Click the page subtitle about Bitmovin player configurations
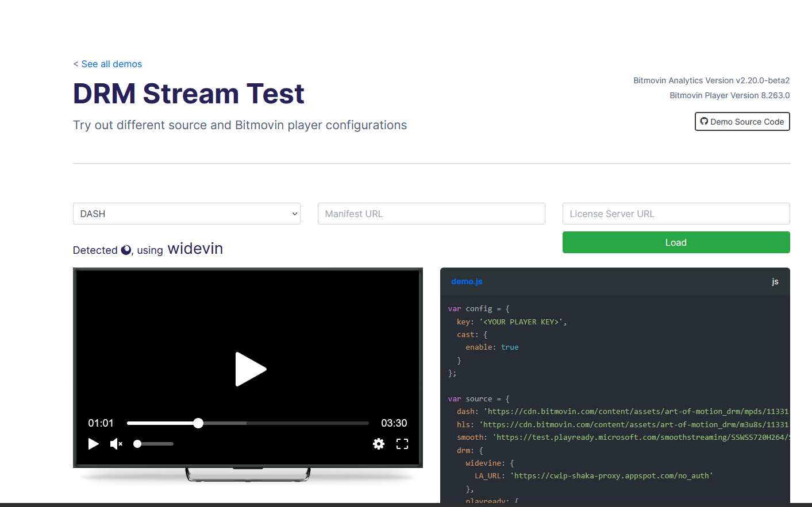Viewport: 812px width, 507px height. coord(240,125)
